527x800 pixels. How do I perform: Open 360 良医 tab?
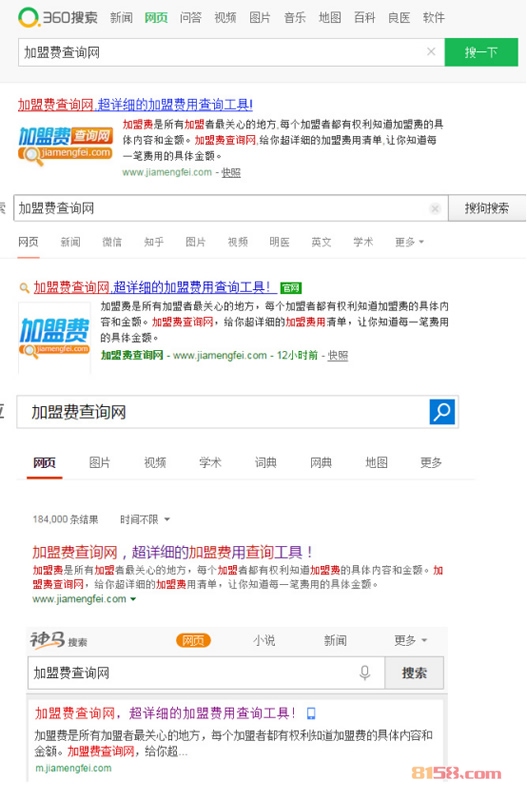click(x=399, y=18)
